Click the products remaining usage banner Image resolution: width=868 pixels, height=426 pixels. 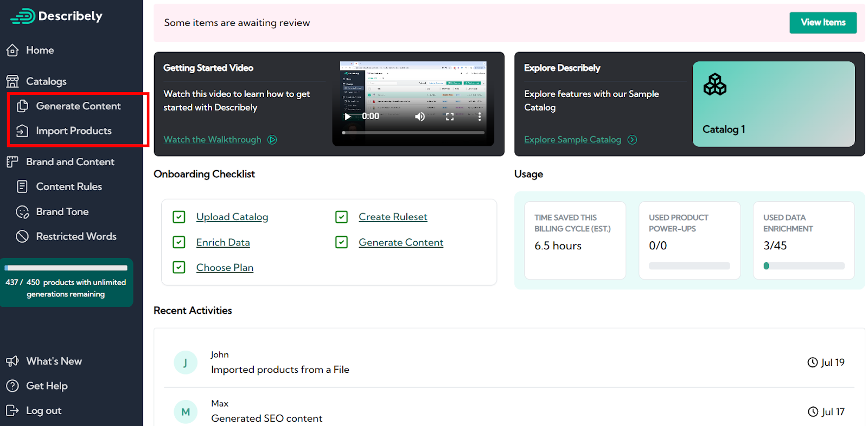(66, 283)
